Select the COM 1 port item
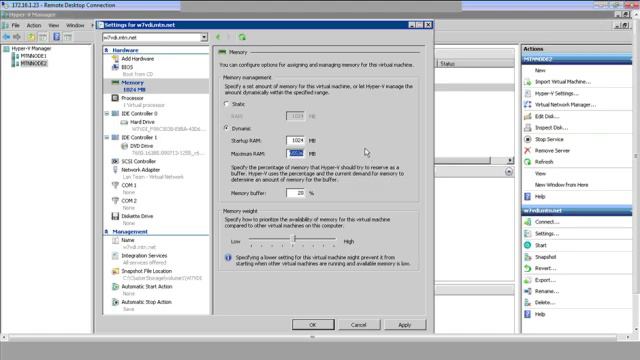 (129, 185)
